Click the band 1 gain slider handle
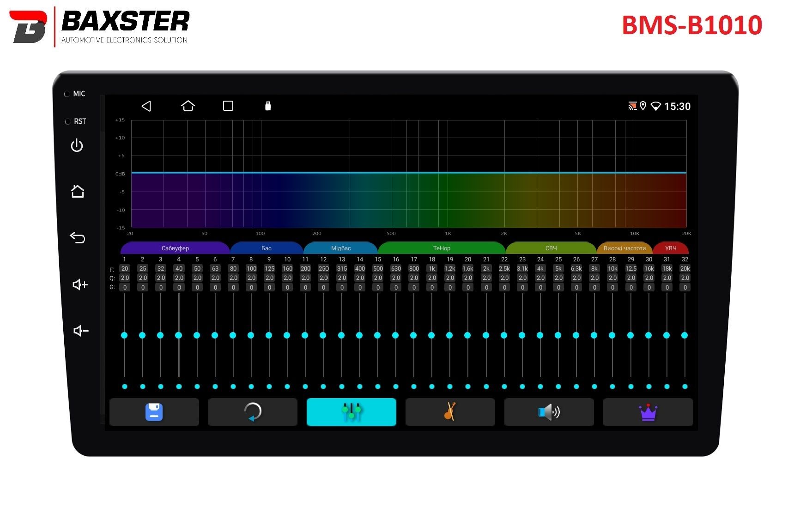This screenshot has width=788, height=532. 124,335
